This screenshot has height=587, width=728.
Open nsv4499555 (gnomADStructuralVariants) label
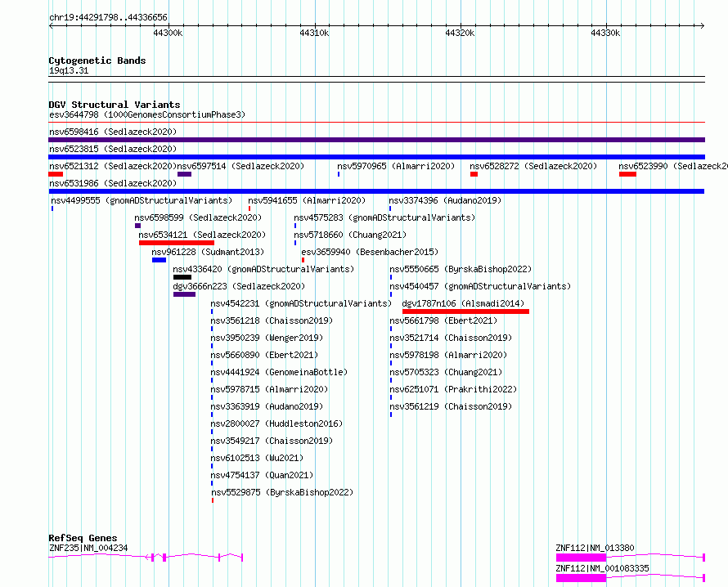[x=142, y=200]
